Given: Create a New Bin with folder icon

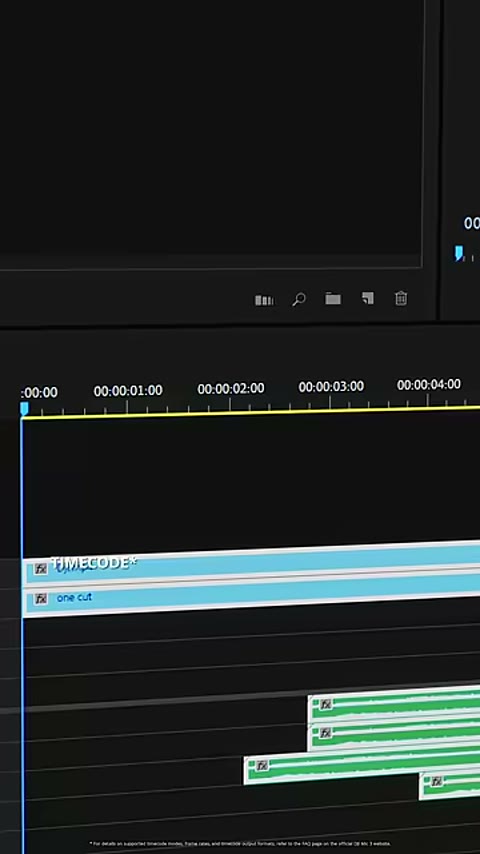Looking at the screenshot, I should 333,298.
